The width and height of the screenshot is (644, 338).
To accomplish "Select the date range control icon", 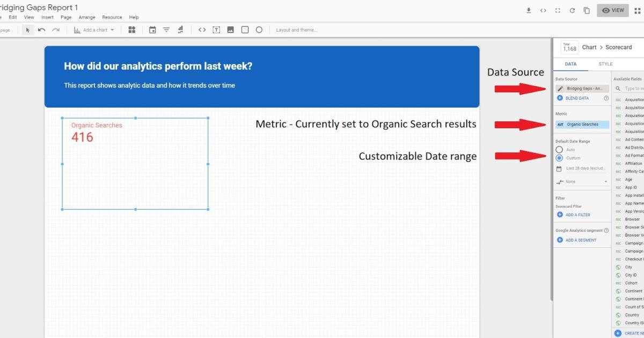I will [x=152, y=30].
